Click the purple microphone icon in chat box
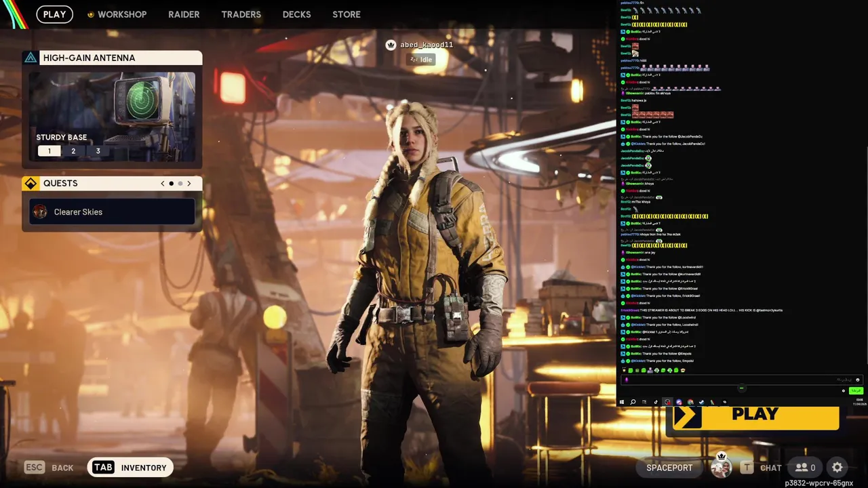The width and height of the screenshot is (868, 488). [x=626, y=380]
